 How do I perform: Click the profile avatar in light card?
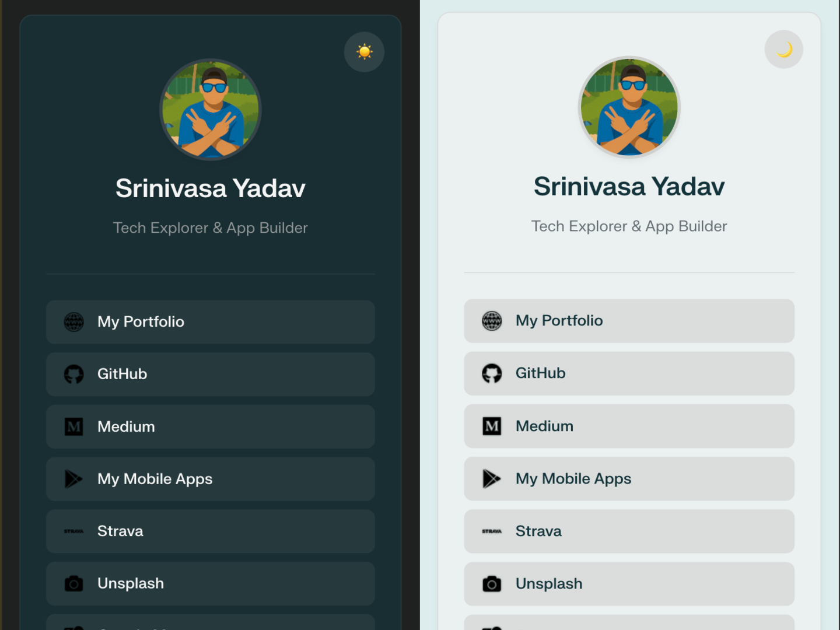tap(629, 107)
